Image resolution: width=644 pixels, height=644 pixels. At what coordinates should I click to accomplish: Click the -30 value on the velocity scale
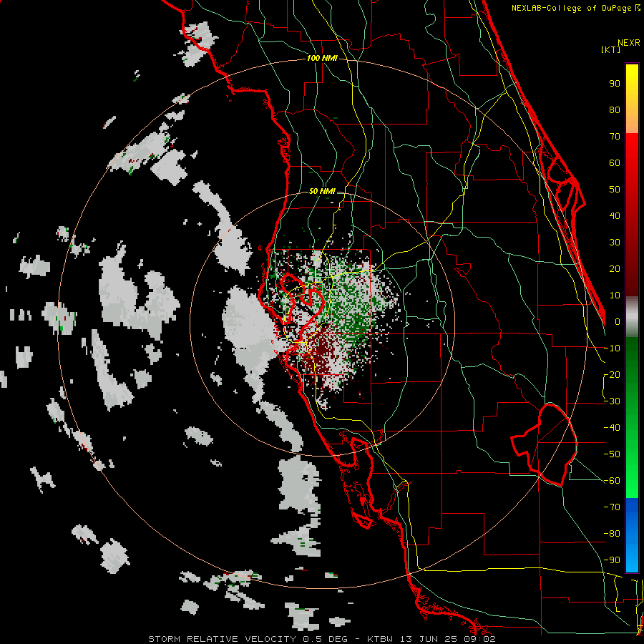click(612, 401)
